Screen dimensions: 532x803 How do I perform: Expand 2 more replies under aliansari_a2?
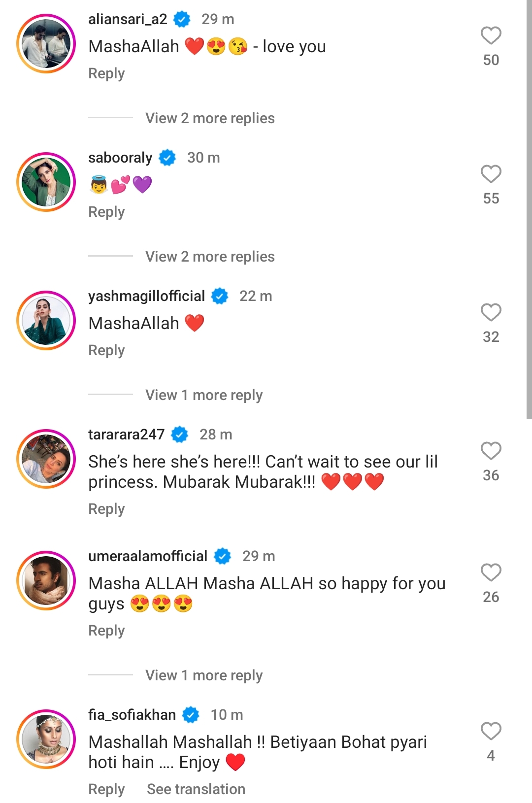[x=209, y=118]
